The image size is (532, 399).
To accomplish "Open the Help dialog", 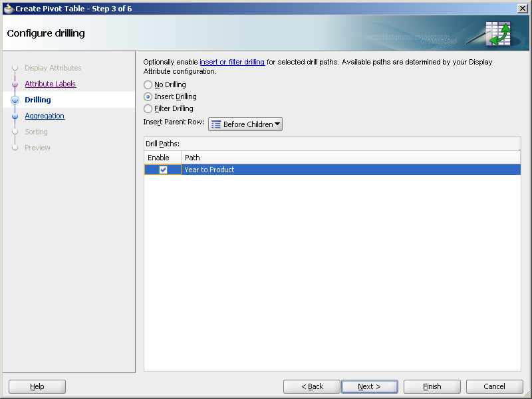I will point(37,386).
